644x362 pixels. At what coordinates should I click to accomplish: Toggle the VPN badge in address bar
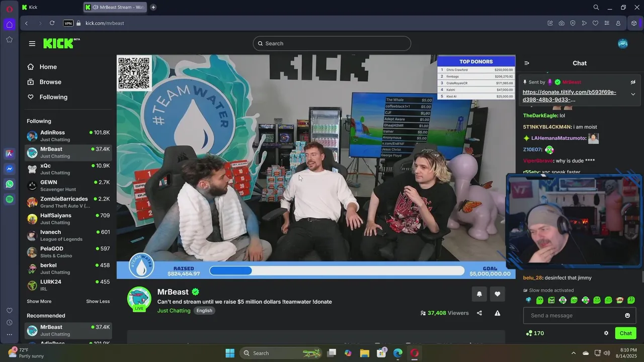68,23
